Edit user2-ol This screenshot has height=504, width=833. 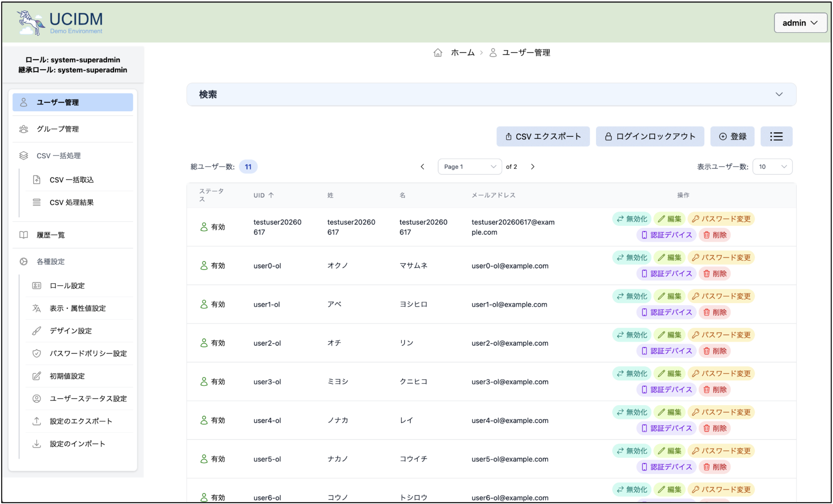(x=669, y=335)
